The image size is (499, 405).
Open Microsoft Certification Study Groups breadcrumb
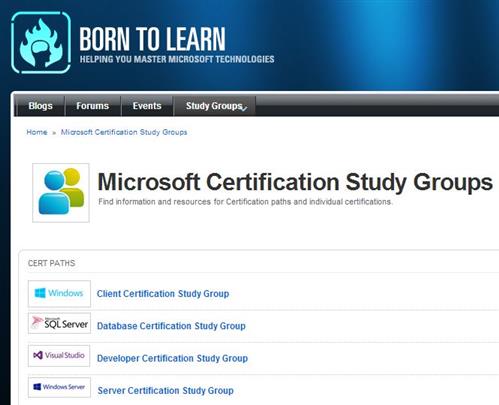pos(124,132)
